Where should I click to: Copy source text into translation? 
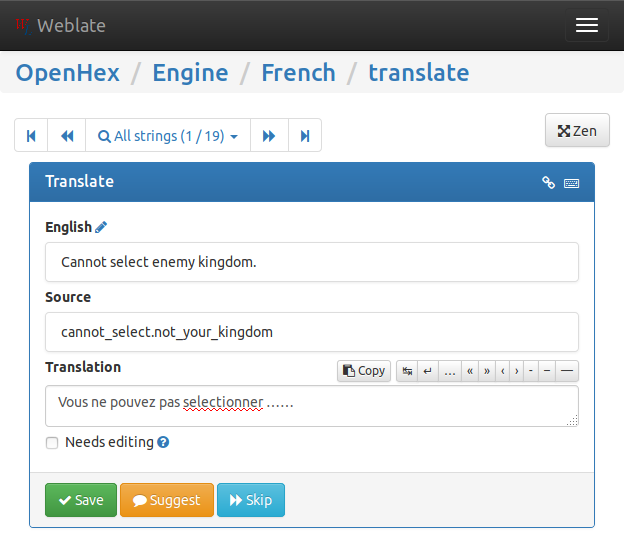[x=364, y=371]
